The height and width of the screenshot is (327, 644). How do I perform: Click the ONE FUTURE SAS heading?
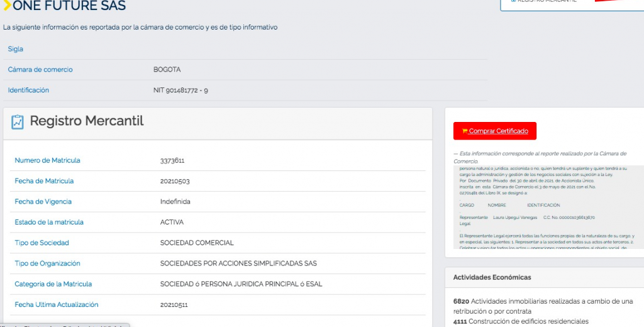click(69, 6)
